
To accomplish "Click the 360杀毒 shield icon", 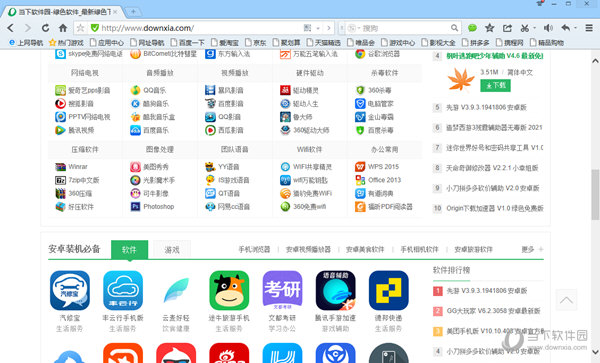I will point(360,90).
